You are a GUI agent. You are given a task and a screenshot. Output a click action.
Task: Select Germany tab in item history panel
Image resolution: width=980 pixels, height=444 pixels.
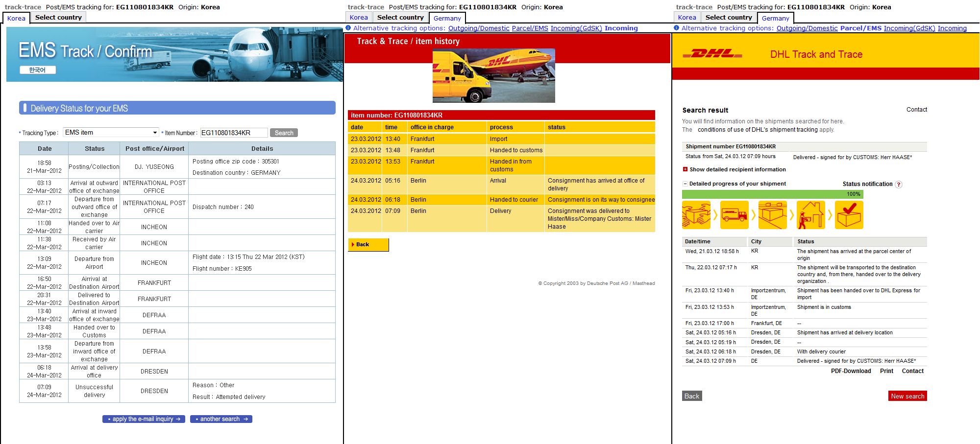point(447,18)
